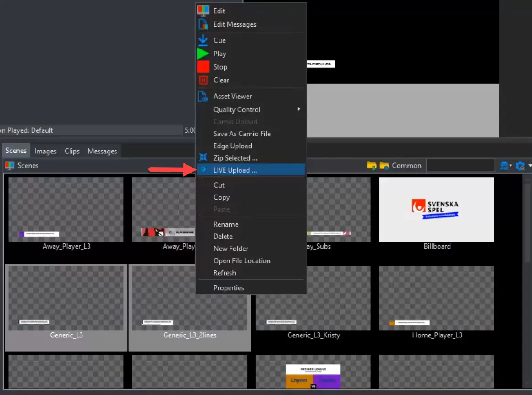Switch to the Clips tab
Viewport: 532px width, 395px height.
click(x=72, y=151)
